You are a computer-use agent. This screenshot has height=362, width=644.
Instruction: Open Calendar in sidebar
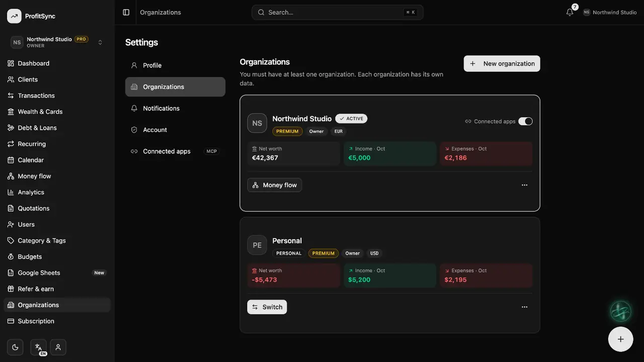click(x=57, y=160)
